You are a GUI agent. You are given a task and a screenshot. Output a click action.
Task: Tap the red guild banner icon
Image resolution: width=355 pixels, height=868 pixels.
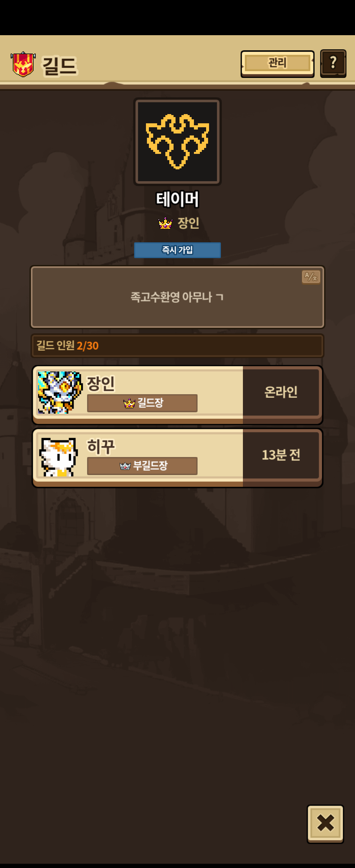pyautogui.click(x=23, y=64)
